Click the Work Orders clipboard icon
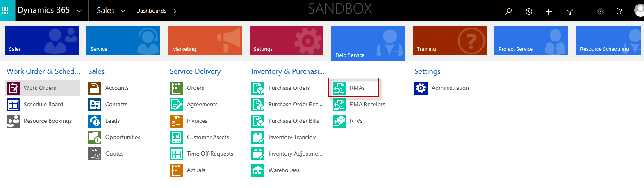644x188 pixels. [13, 88]
